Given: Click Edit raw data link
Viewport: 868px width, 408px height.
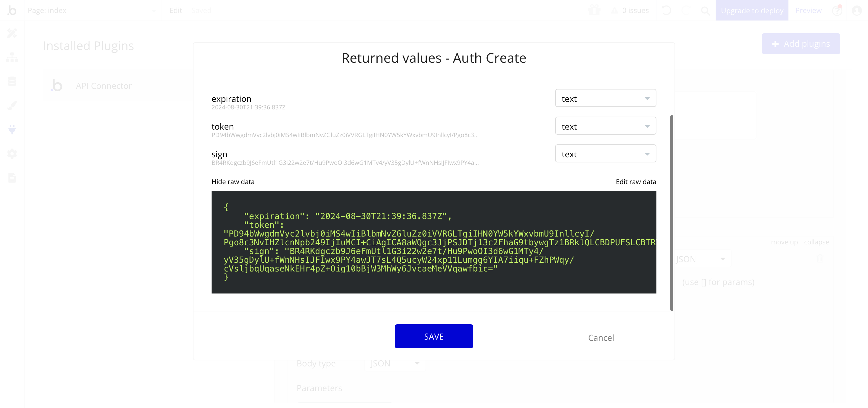Looking at the screenshot, I should coord(636,181).
